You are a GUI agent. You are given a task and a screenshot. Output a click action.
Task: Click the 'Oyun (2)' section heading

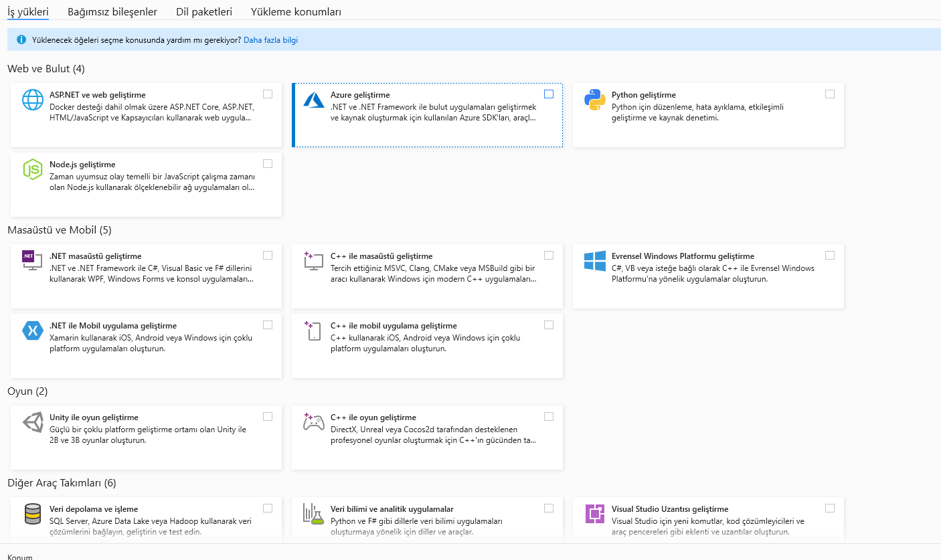click(x=27, y=391)
